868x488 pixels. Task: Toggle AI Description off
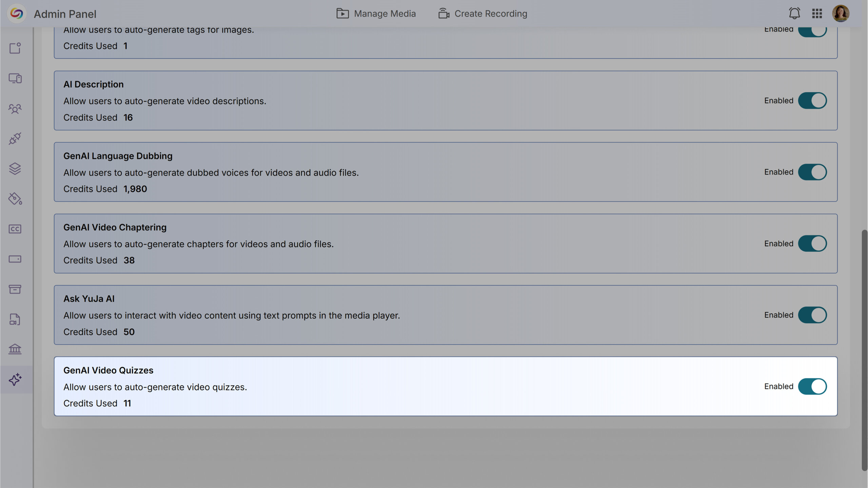pyautogui.click(x=812, y=100)
